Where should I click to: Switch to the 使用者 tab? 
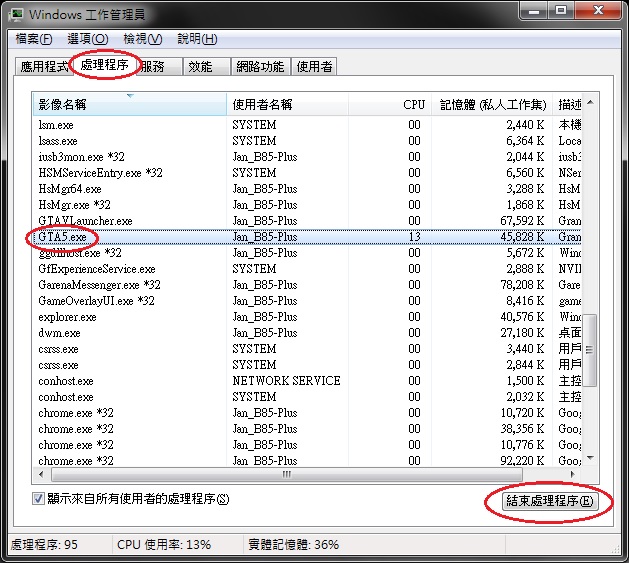coord(315,67)
